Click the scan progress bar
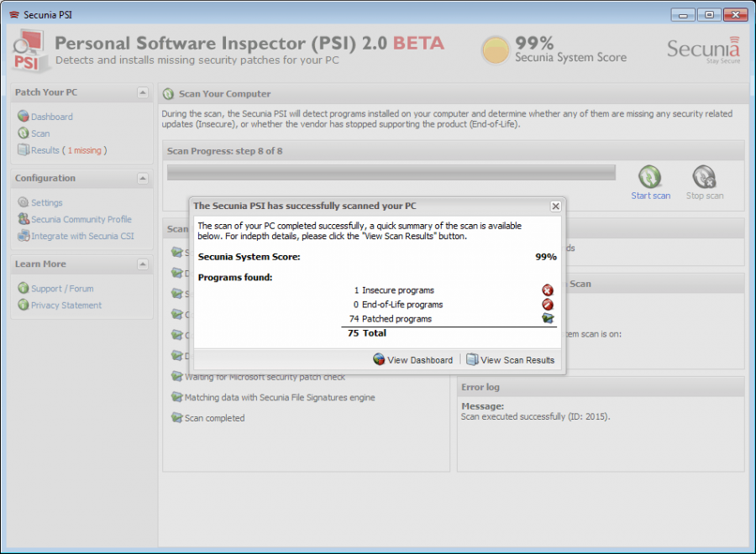This screenshot has height=554, width=756. tap(392, 170)
